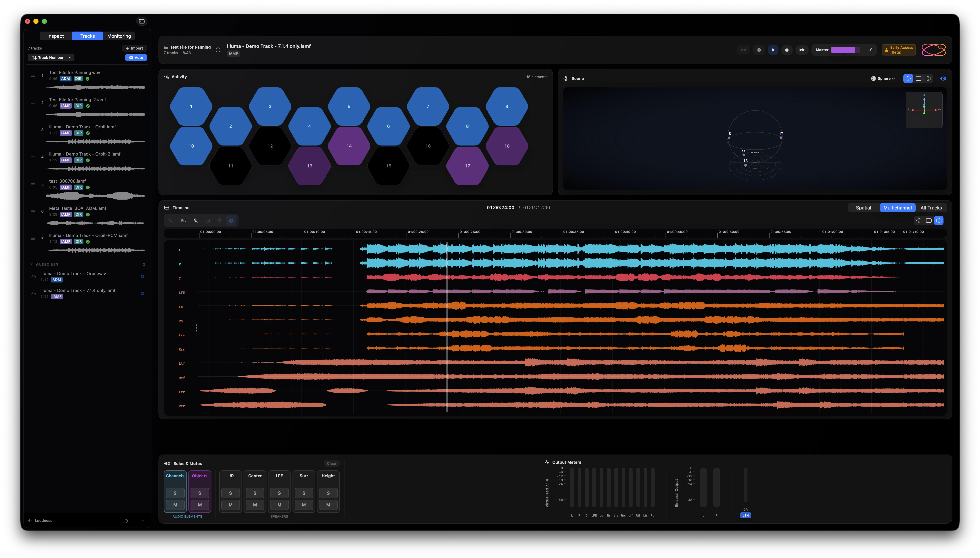Click activity hexagon 14

coord(349,146)
